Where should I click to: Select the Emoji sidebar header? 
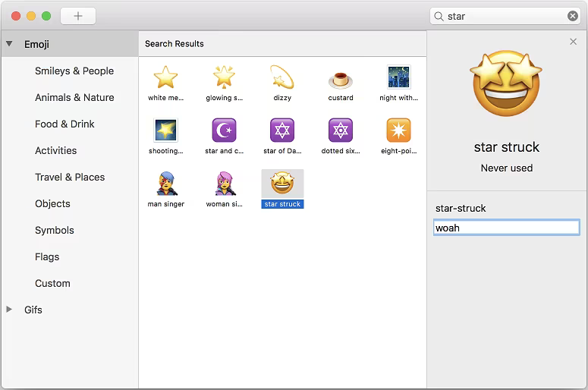click(70, 44)
